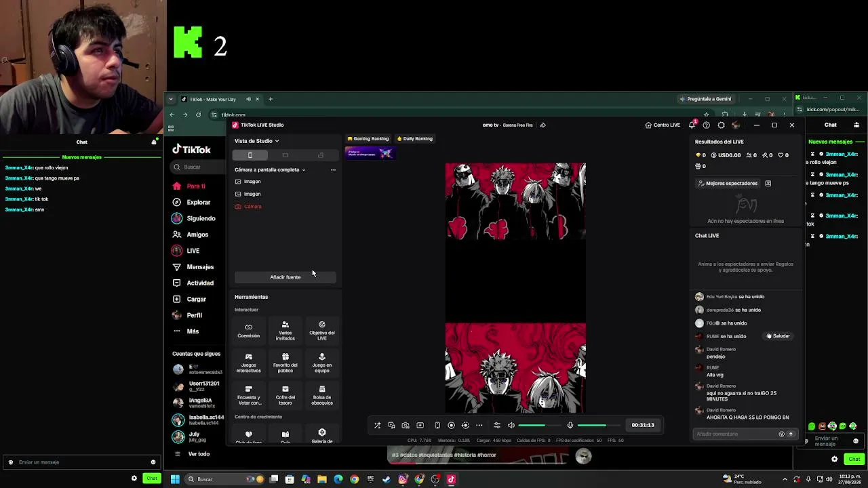Image resolution: width=868 pixels, height=488 pixels.
Task: Open Centro LIVE
Action: click(x=663, y=125)
